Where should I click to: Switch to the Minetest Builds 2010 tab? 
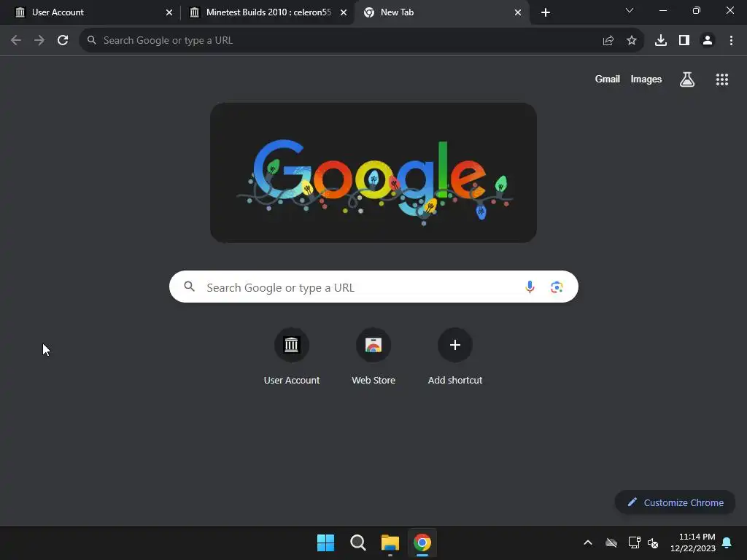pyautogui.click(x=267, y=12)
